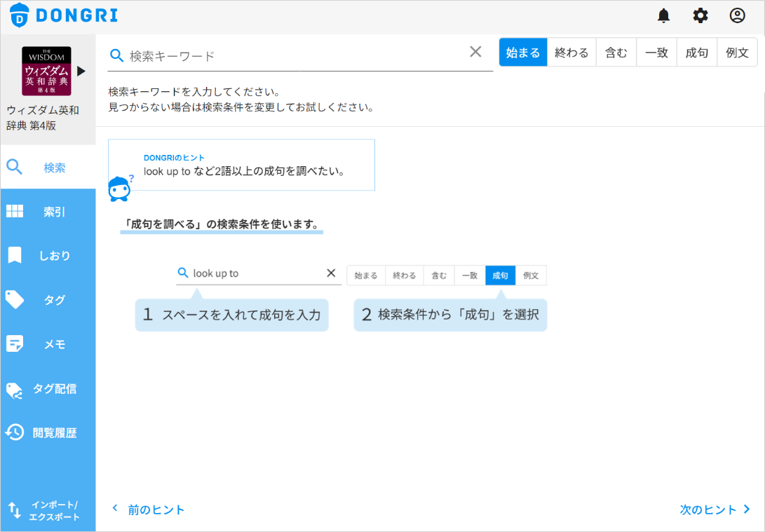Open the タグ配信 sidebar item
This screenshot has width=765, height=532.
tap(48, 388)
